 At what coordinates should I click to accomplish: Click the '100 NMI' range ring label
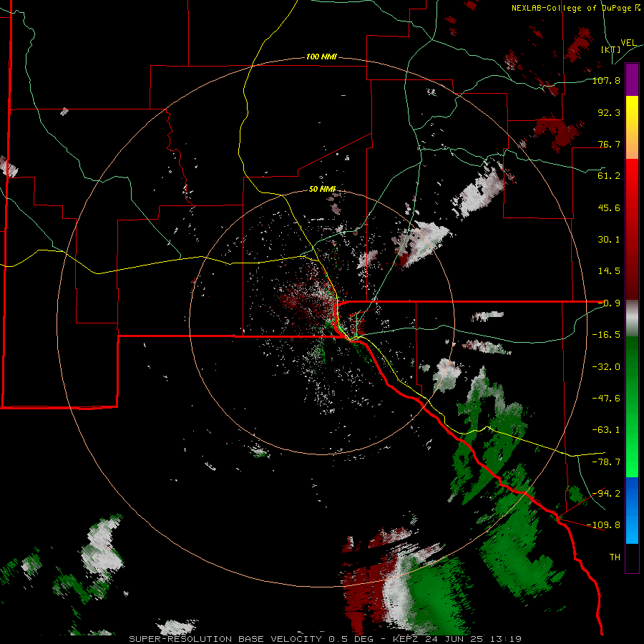(321, 57)
